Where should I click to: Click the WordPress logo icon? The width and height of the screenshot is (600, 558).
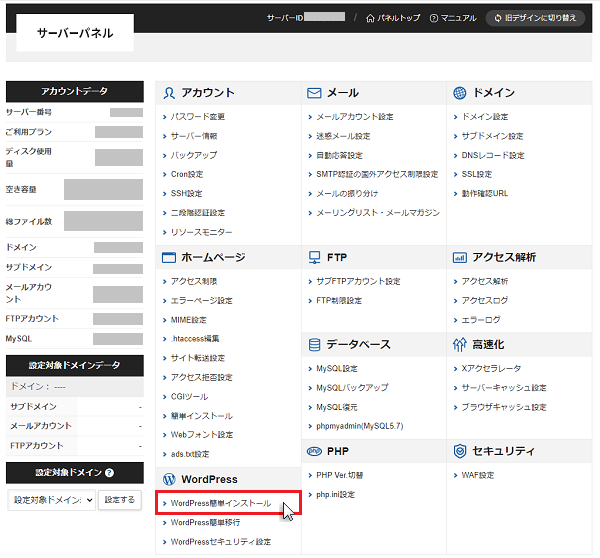[168, 479]
